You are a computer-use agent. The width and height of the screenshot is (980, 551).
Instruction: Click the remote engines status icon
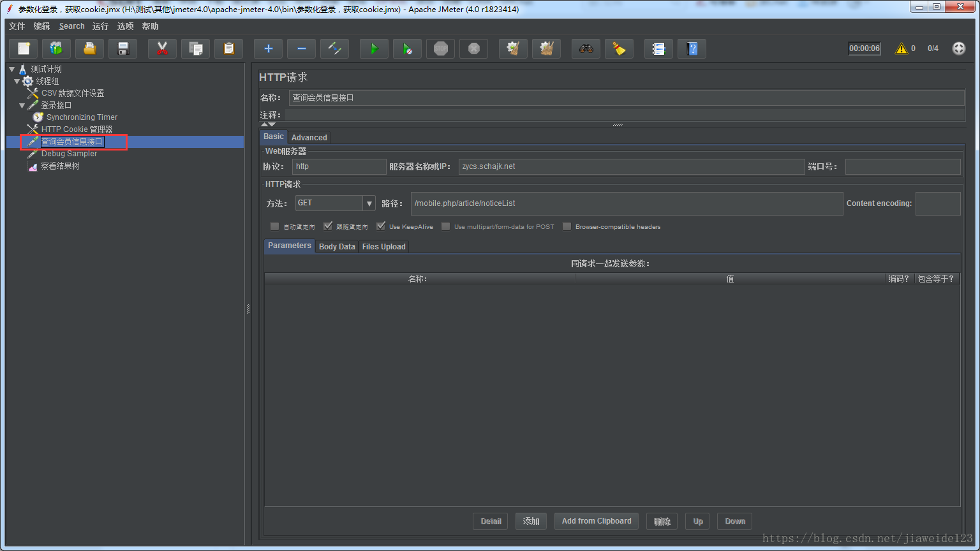[959, 48]
